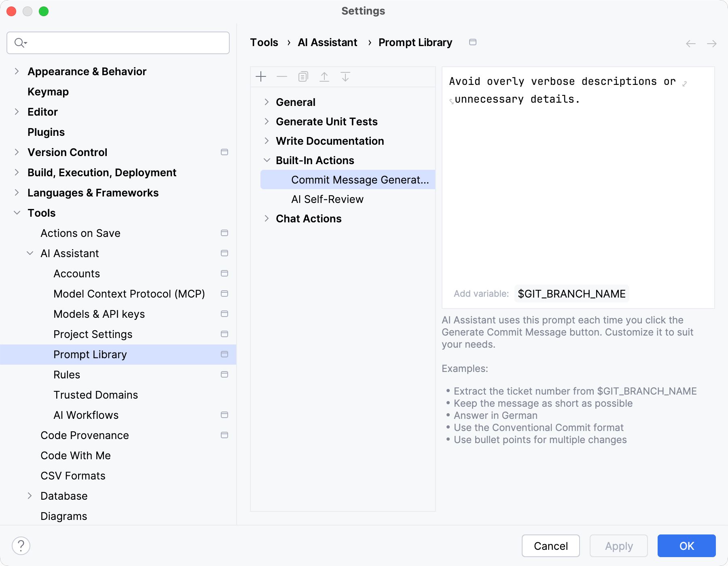Screen dimensions: 728x566
Task: Collapse the AI Assistant settings node
Action: click(30, 253)
